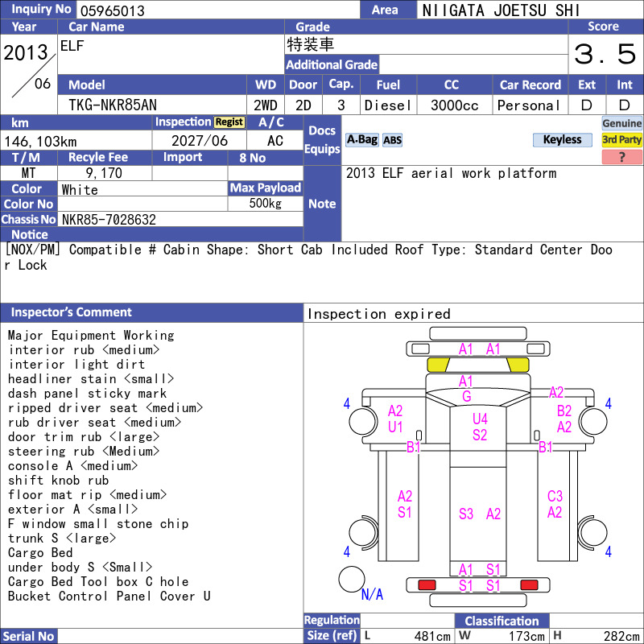This screenshot has width=644, height=644.
Task: Click the Genuine tag
Action: coord(621,123)
